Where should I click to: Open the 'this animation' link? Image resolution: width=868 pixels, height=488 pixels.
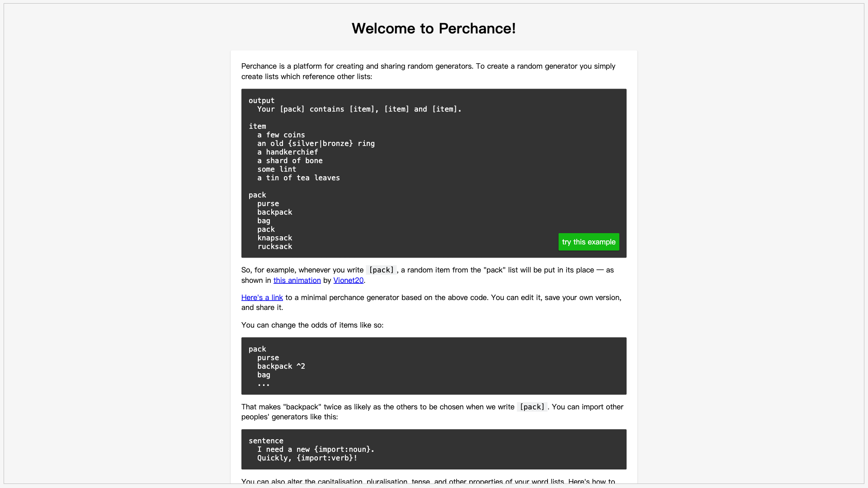pos(297,280)
